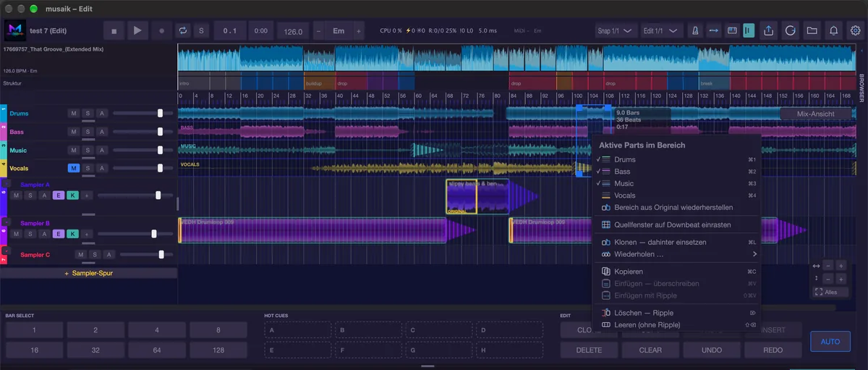Viewport: 868px width, 370px height.
Task: Select 16 bars in Bar Select
Action: [33, 350]
